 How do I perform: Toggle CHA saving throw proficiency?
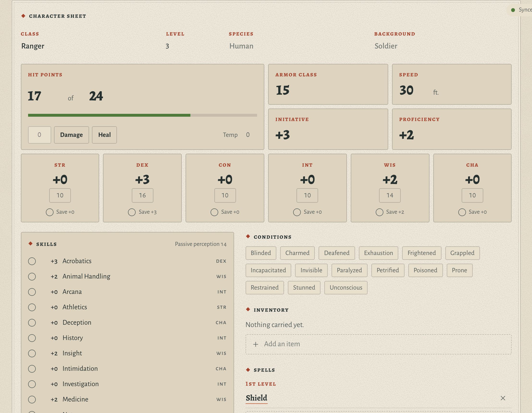pyautogui.click(x=462, y=212)
